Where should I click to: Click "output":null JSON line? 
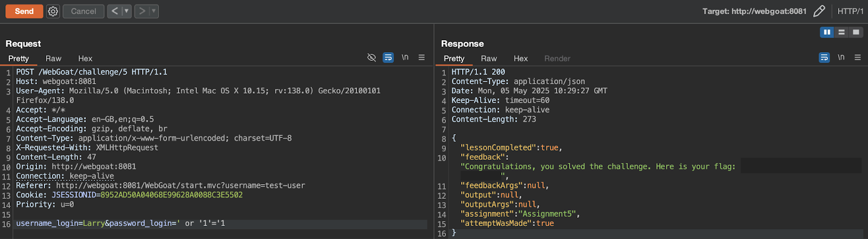tap(491, 195)
